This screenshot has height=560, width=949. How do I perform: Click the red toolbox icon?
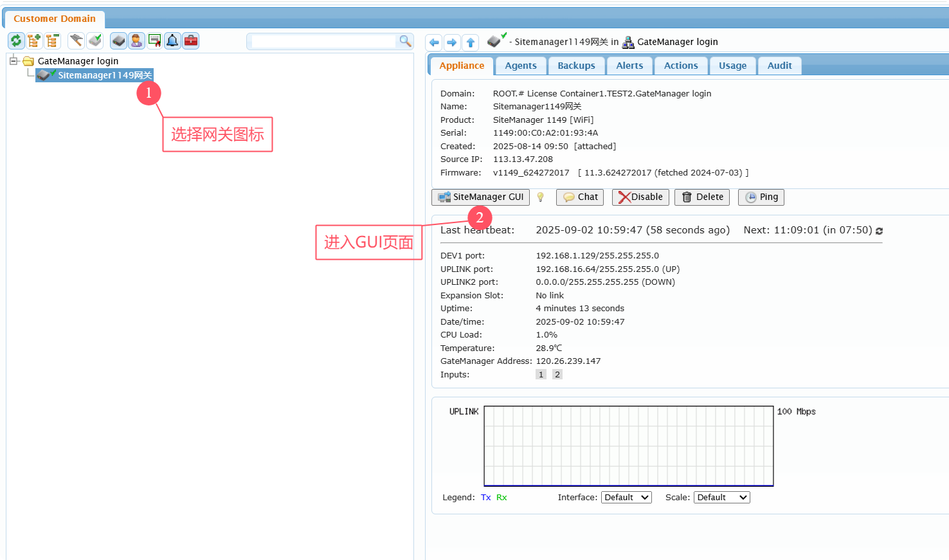[x=191, y=41]
